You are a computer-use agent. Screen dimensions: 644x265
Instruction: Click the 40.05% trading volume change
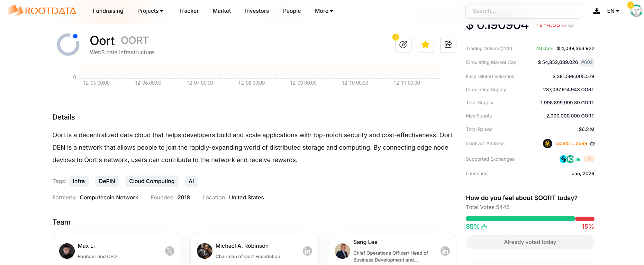point(545,48)
